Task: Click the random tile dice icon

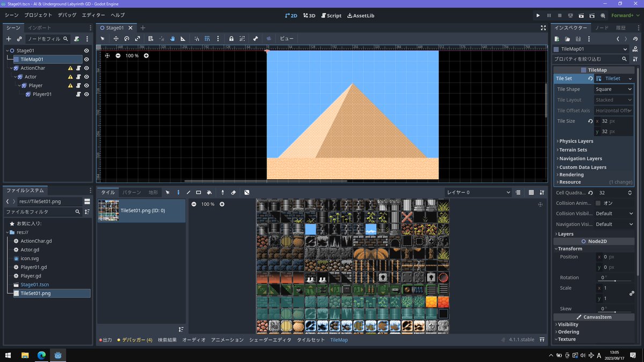Action: [247, 192]
